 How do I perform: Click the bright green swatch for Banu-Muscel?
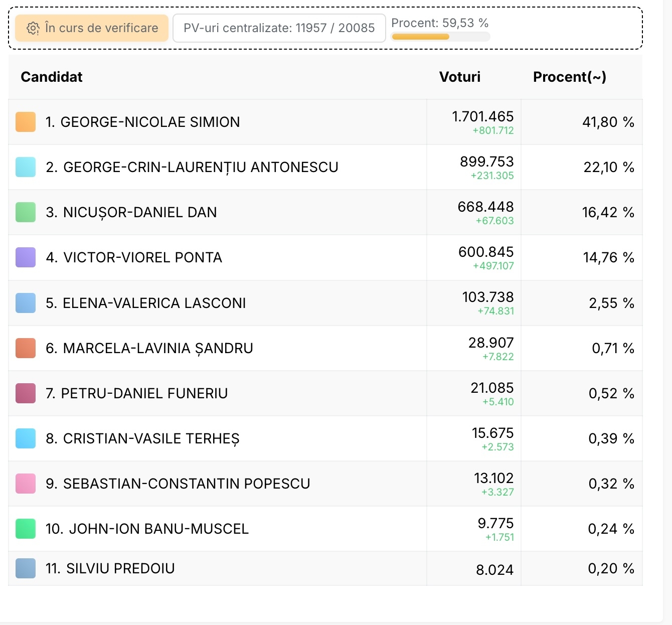tap(26, 529)
